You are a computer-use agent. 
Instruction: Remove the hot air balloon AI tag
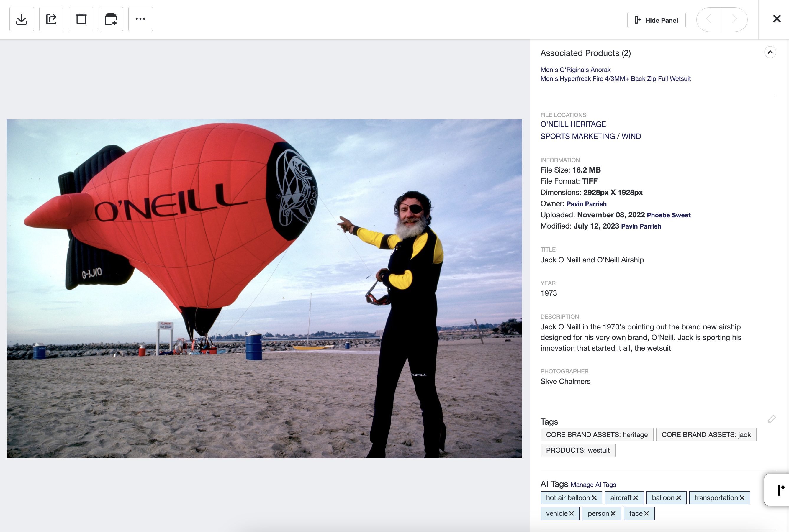[594, 498]
